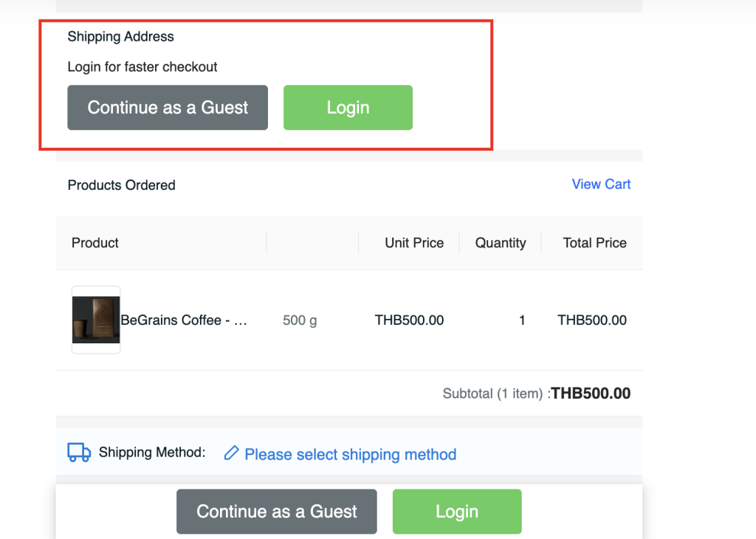Image resolution: width=756 pixels, height=539 pixels.
Task: Click the 500 g variant text
Action: (x=300, y=320)
